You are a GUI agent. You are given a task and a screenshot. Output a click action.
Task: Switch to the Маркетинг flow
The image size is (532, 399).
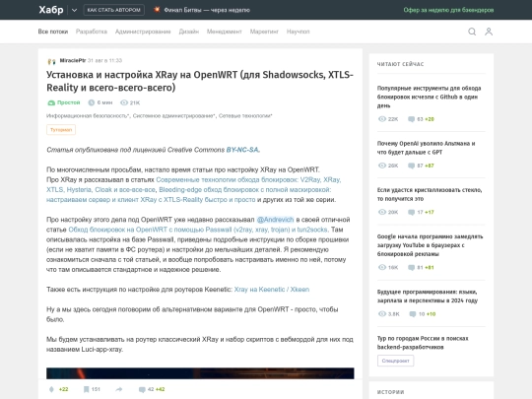(264, 32)
